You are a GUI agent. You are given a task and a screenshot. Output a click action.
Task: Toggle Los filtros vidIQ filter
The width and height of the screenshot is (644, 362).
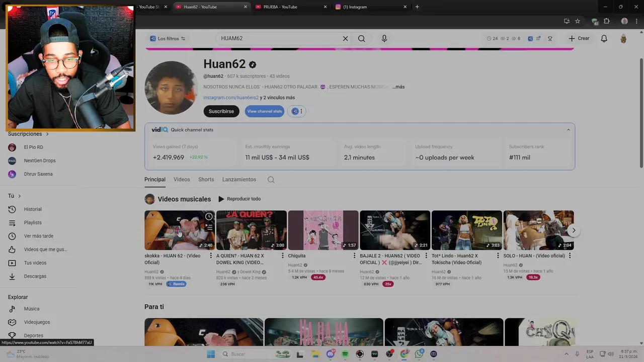point(168,39)
